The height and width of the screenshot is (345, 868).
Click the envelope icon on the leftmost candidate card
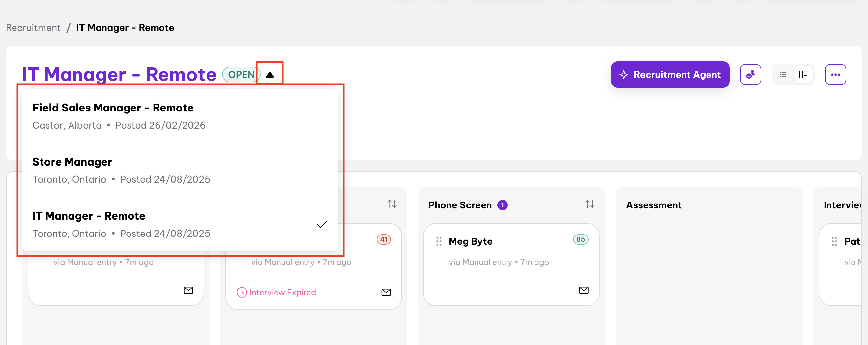[x=188, y=290]
